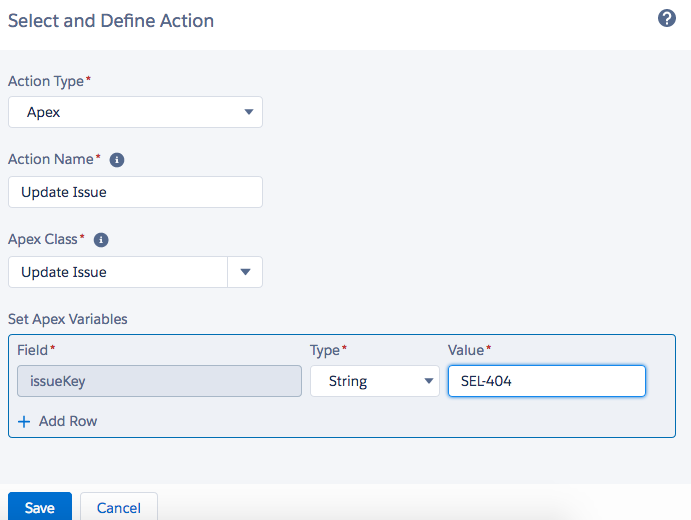Expand the Apex Class dropdown arrow
The image size is (691, 520).
point(245,272)
